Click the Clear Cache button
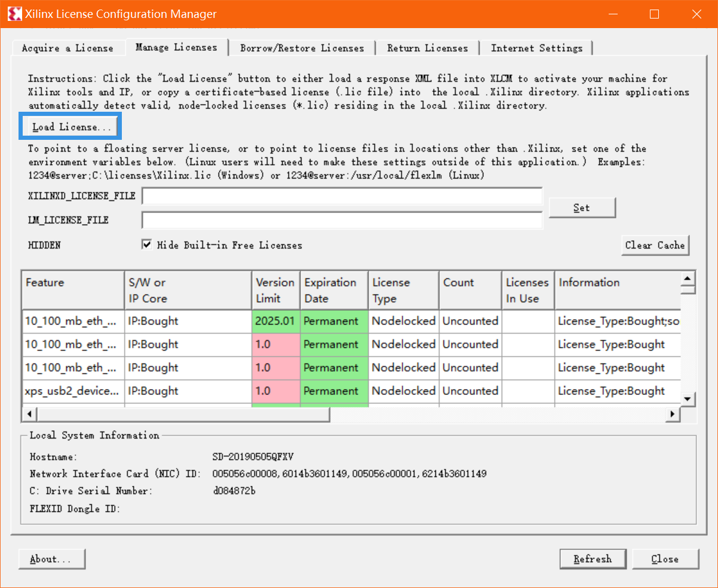The width and height of the screenshot is (718, 588). pyautogui.click(x=655, y=245)
